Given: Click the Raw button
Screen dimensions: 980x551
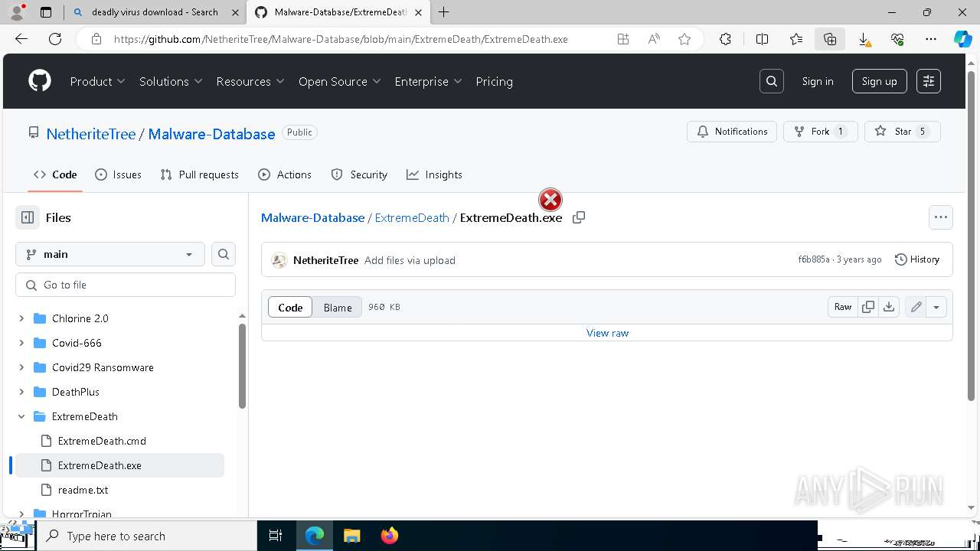Looking at the screenshot, I should tap(843, 307).
